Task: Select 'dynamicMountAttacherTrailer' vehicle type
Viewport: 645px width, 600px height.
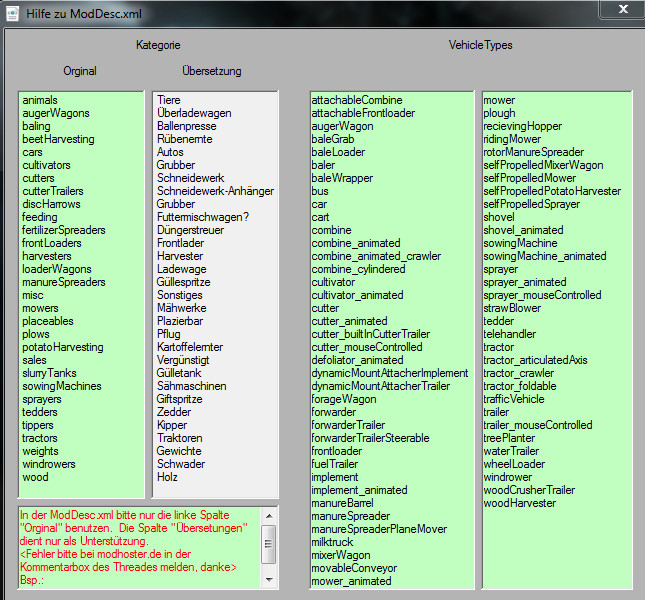Action: (381, 386)
